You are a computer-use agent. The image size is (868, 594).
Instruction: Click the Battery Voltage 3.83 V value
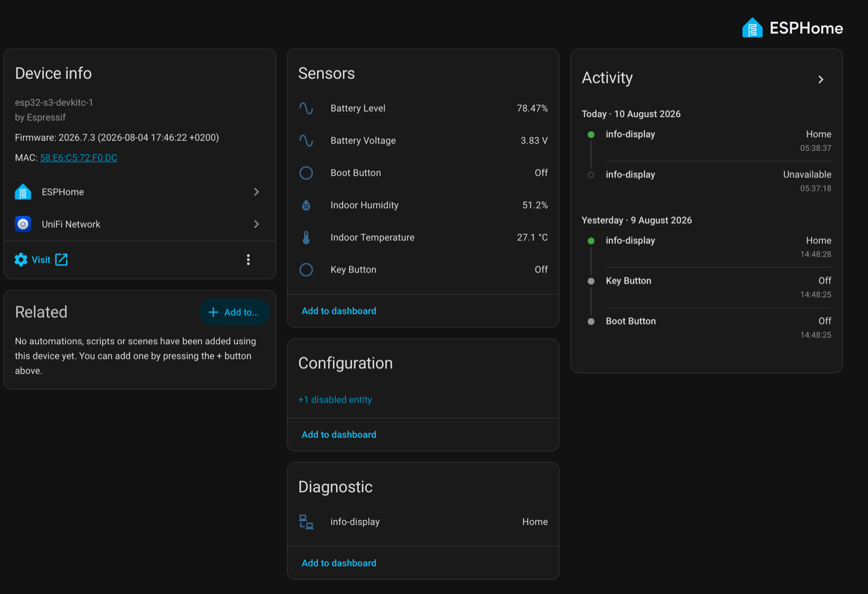pos(534,140)
